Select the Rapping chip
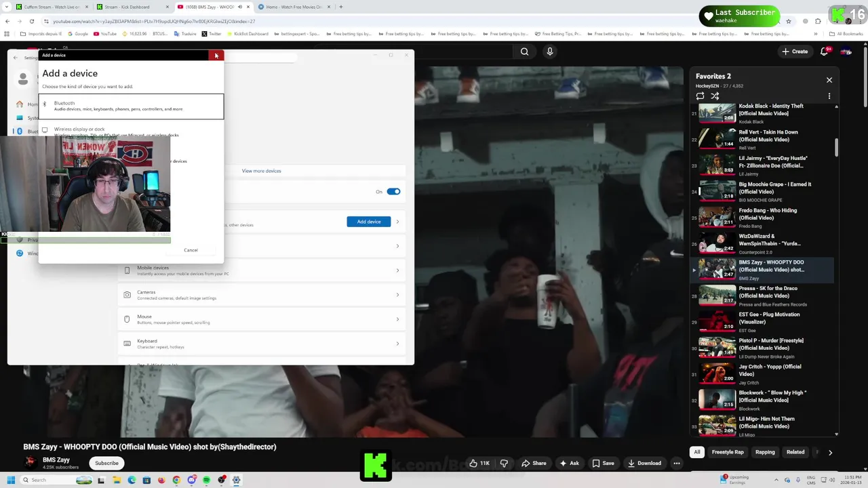 coord(765,452)
